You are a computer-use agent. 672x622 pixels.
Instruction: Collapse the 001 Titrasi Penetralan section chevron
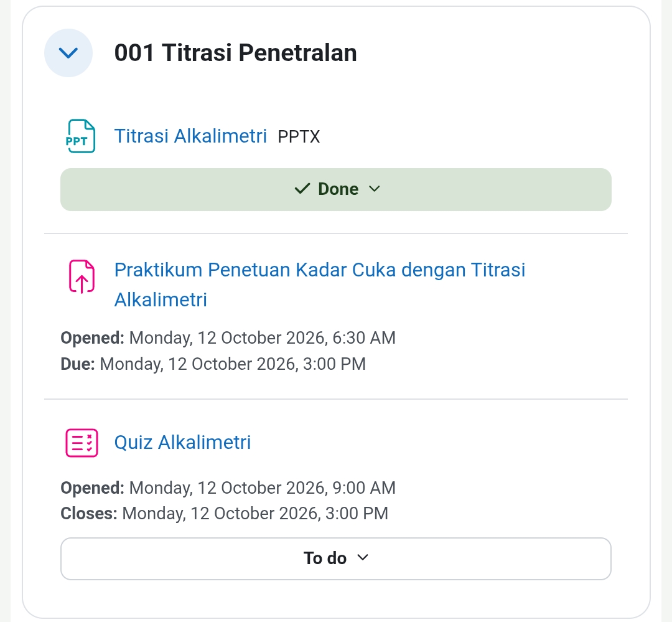[x=68, y=53]
